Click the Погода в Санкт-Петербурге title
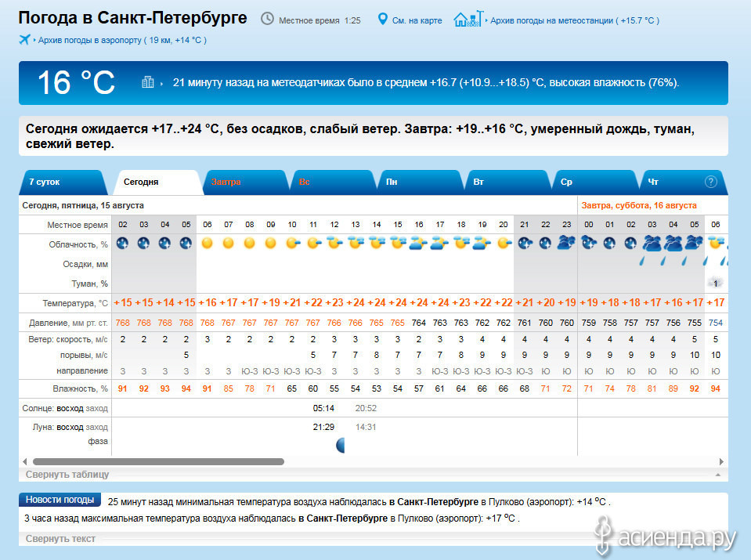The width and height of the screenshot is (751, 560). click(132, 18)
